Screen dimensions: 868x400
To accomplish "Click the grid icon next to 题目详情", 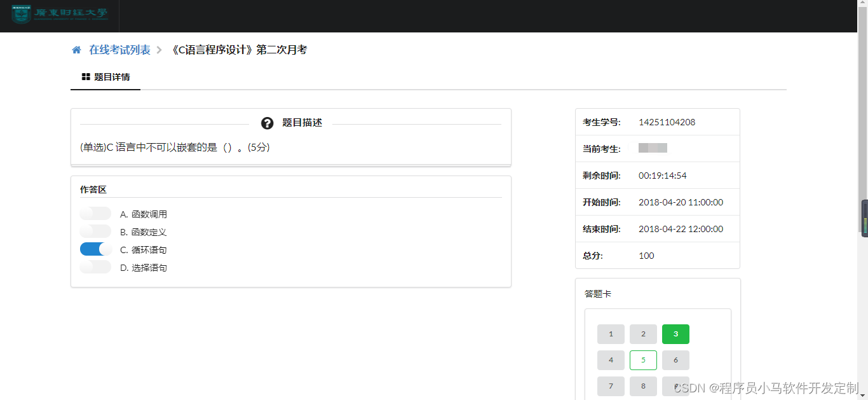I will coord(86,77).
